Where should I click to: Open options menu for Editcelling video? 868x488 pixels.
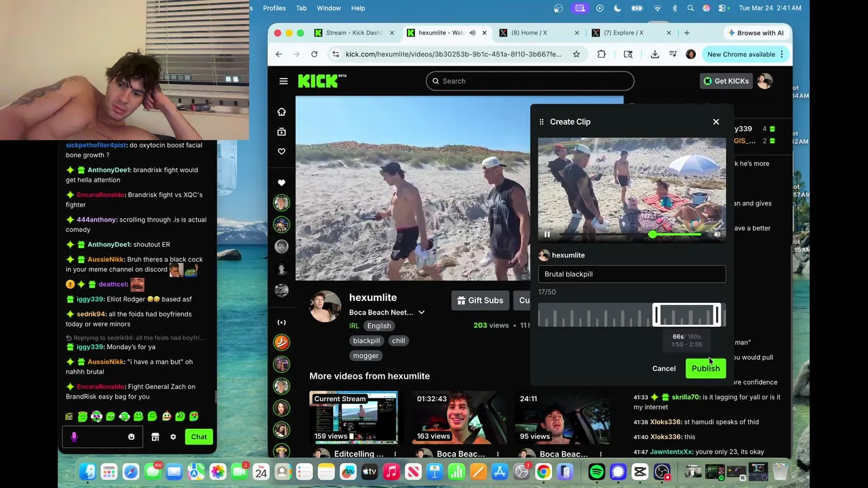click(395, 454)
